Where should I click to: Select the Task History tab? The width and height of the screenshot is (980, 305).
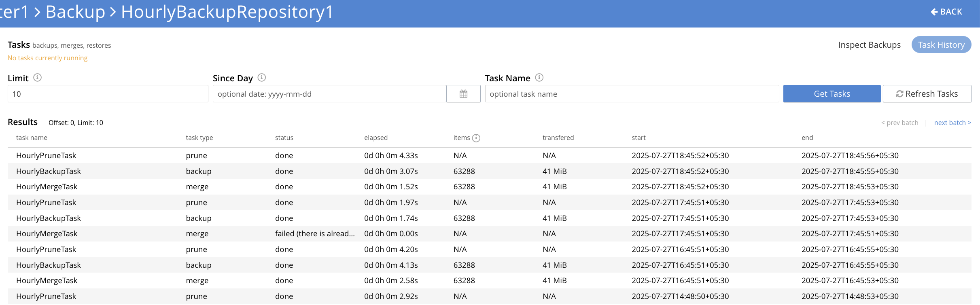coord(941,45)
